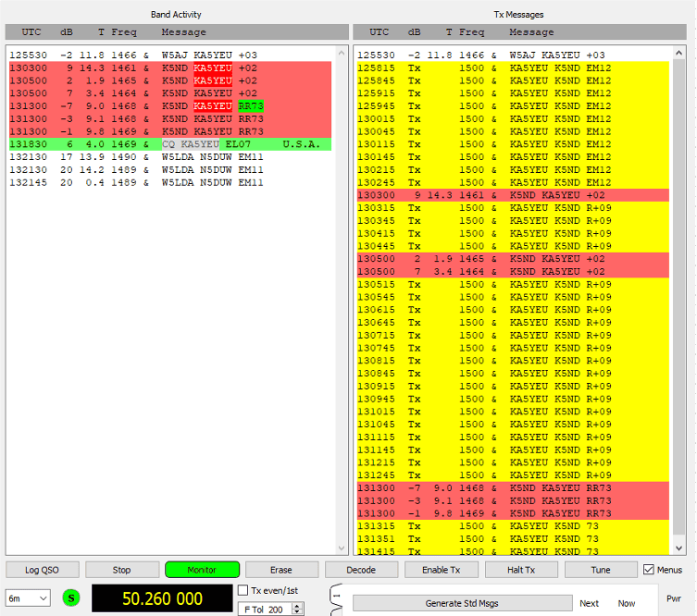Click the Decode button
Viewport: 697px width, 616px height.
[361, 570]
